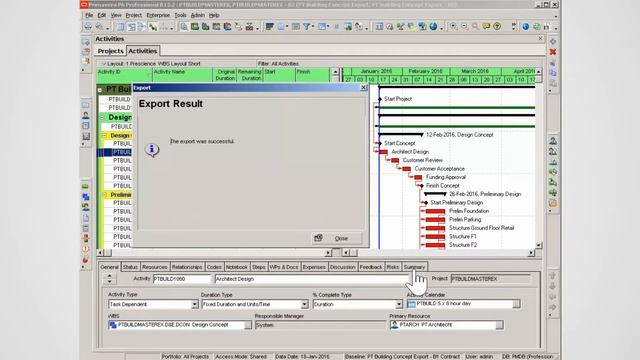Click the Activity ID column header
640x360 pixels.
pyautogui.click(x=124, y=75)
